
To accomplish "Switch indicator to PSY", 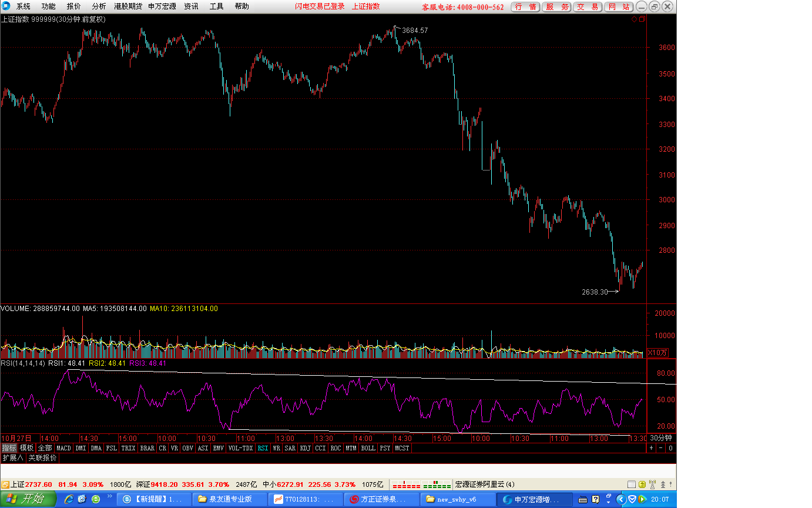I will tap(385, 448).
